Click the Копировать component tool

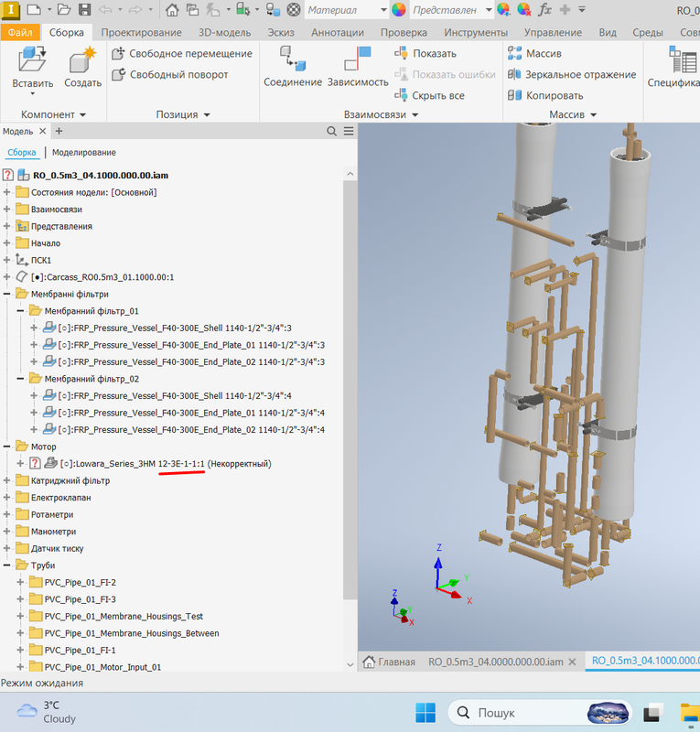(545, 96)
